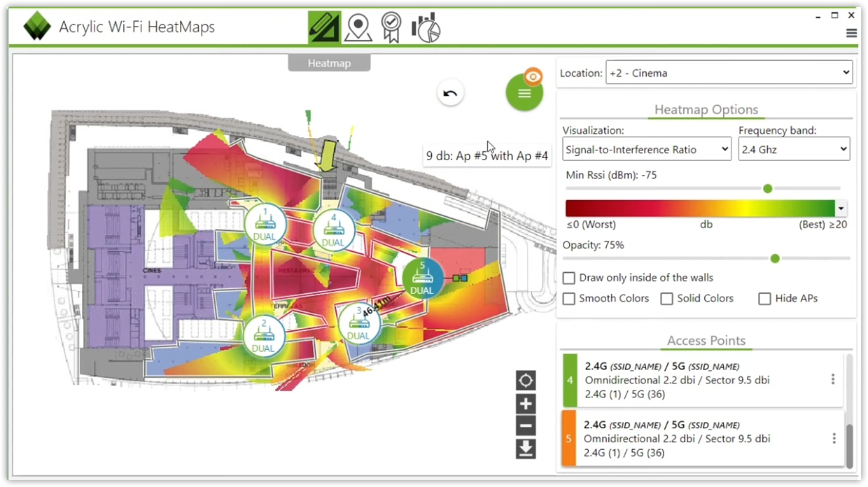This screenshot has width=868, height=487.
Task: Click the download icon below the zoom controls
Action: click(526, 449)
